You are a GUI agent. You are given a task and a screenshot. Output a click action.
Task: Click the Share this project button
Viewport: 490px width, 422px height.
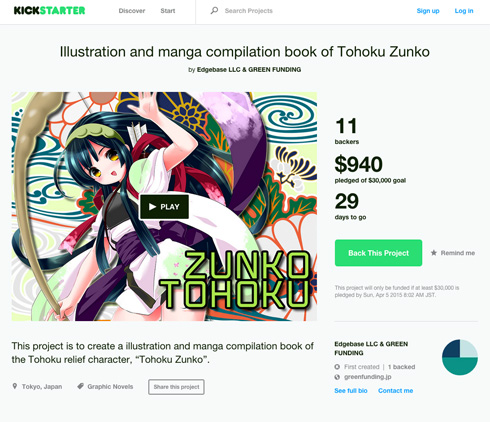pyautogui.click(x=176, y=387)
